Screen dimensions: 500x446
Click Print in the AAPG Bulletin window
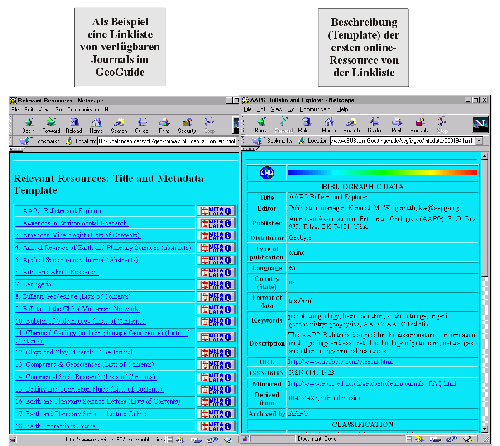(397, 125)
